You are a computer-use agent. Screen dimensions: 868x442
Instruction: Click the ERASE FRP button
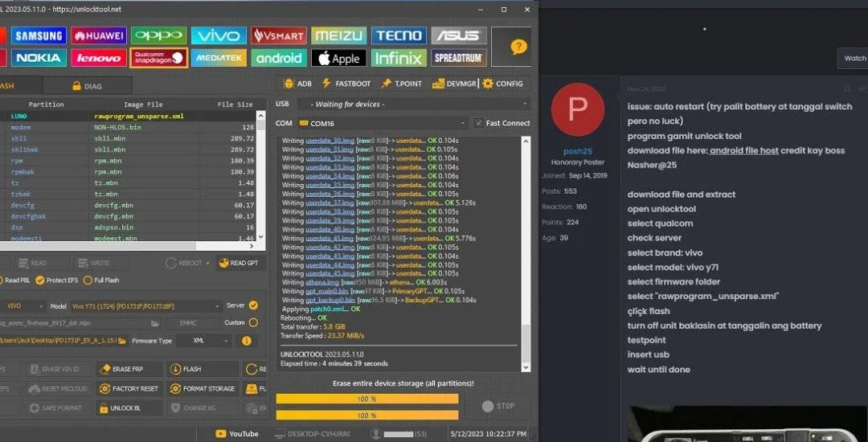pyautogui.click(x=129, y=369)
